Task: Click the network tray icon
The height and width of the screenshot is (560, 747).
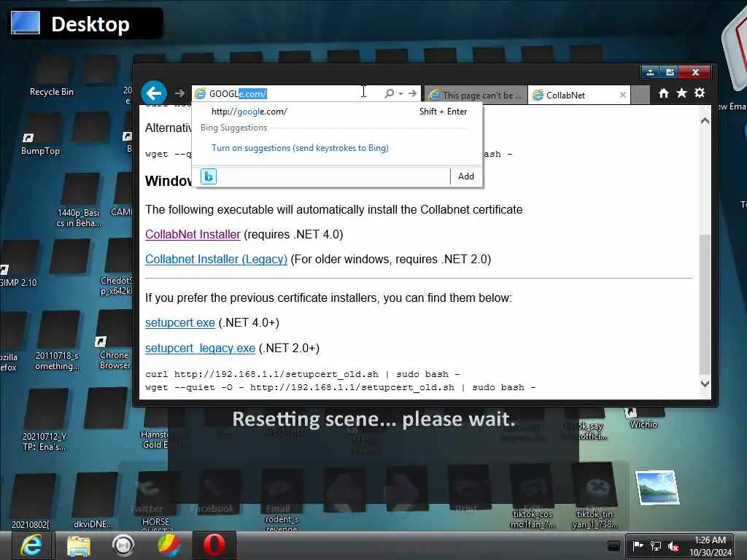Action: pos(656,545)
